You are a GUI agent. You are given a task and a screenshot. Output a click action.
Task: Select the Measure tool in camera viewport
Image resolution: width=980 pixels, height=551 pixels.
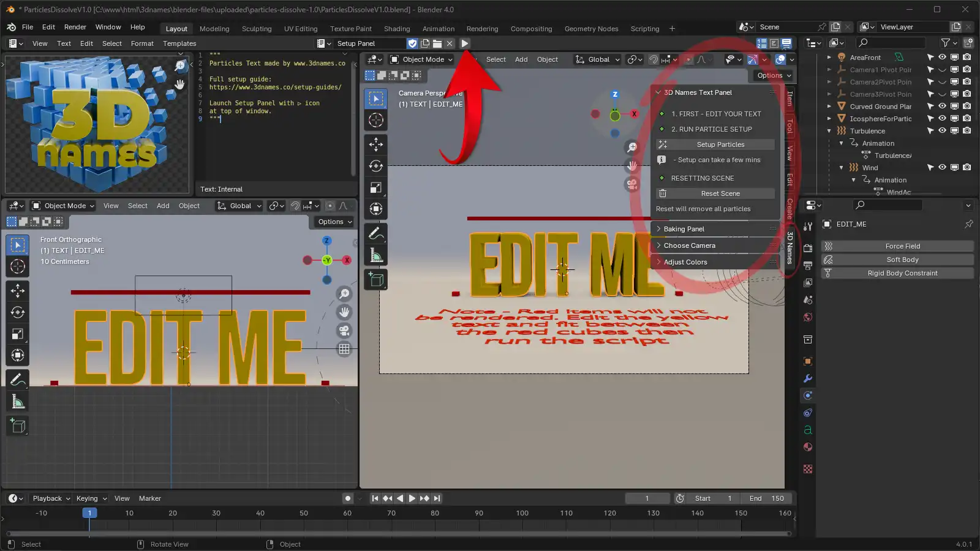(x=376, y=256)
